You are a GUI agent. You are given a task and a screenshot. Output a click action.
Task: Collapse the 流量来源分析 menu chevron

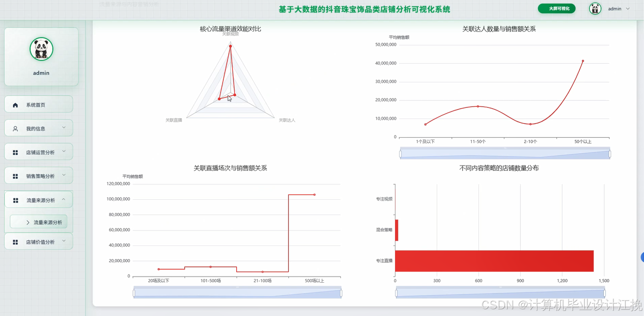point(64,199)
